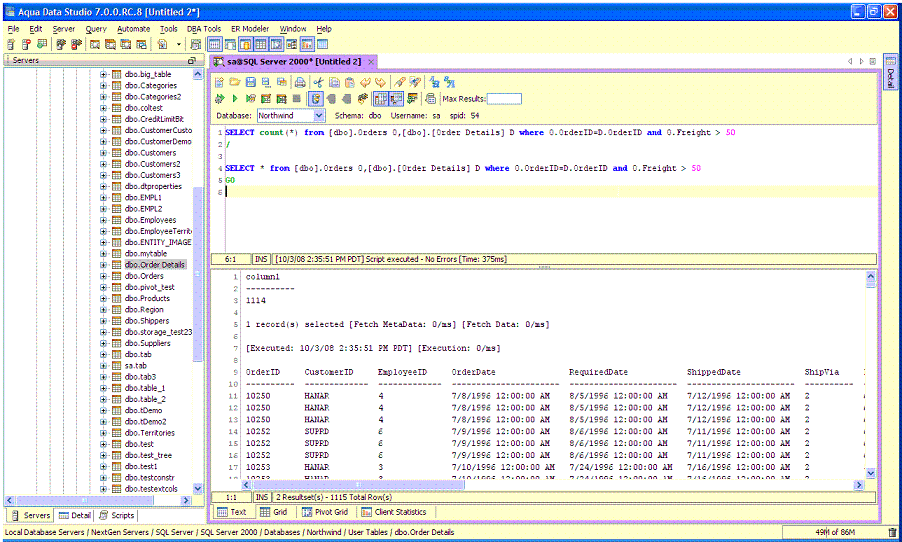
Task: Switch to the Grid results tab
Action: (x=273, y=512)
